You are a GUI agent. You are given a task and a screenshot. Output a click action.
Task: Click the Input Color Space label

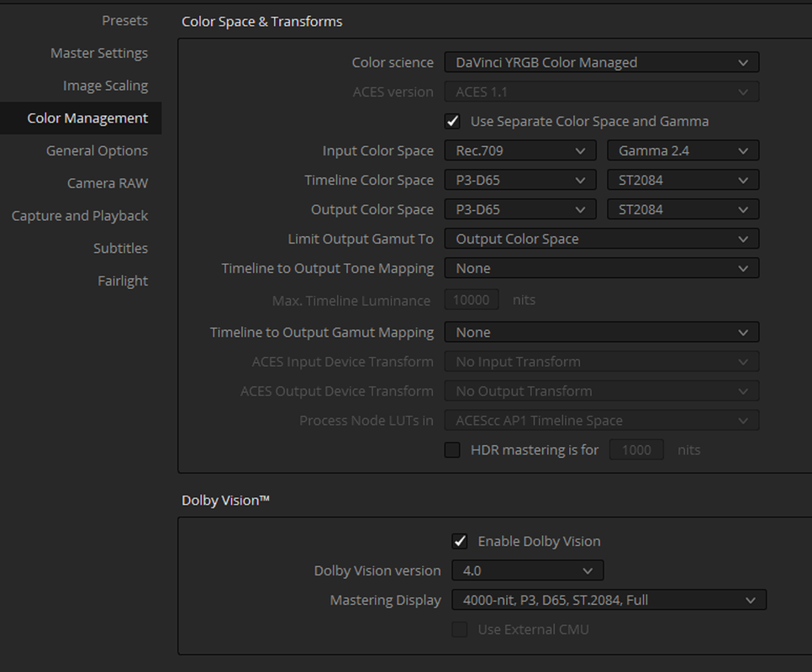pos(378,151)
